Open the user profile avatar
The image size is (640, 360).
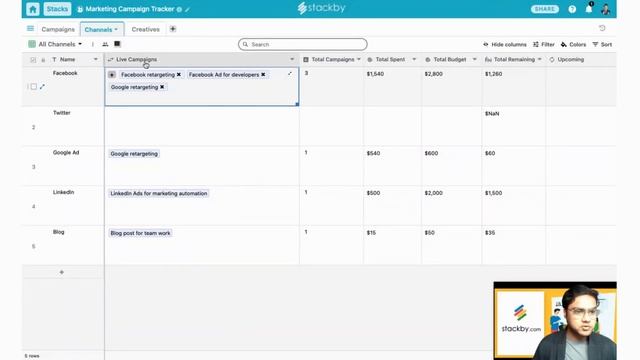606,9
